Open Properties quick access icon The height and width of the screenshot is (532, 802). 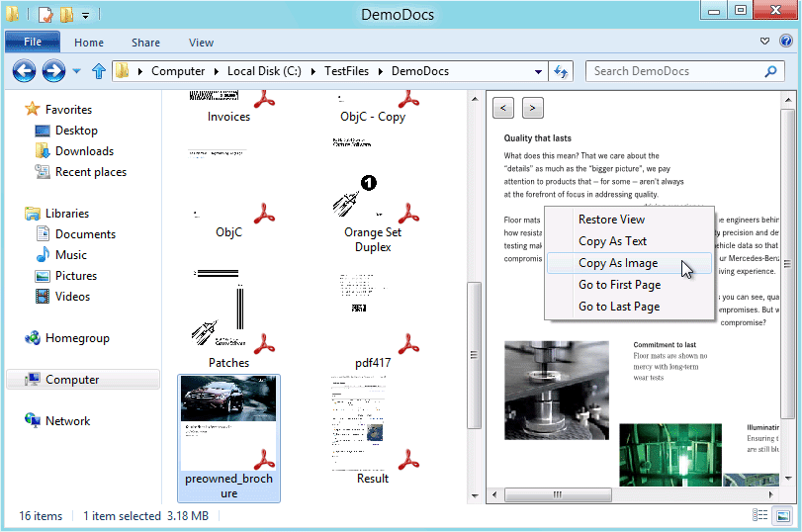pyautogui.click(x=45, y=15)
